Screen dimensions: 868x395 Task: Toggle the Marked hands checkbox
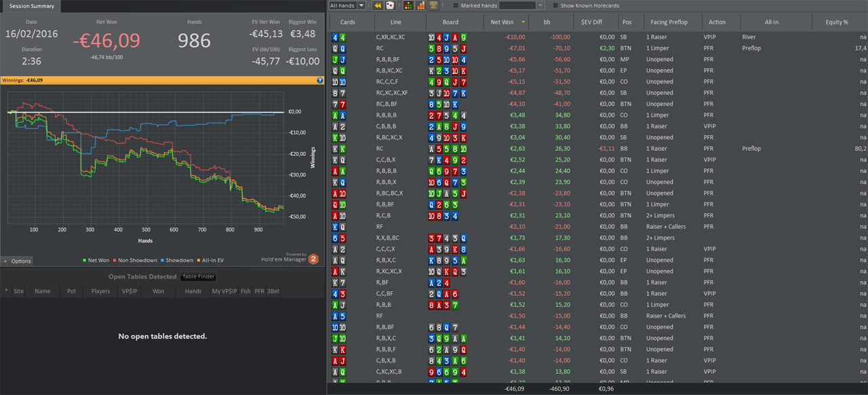pyautogui.click(x=456, y=5)
